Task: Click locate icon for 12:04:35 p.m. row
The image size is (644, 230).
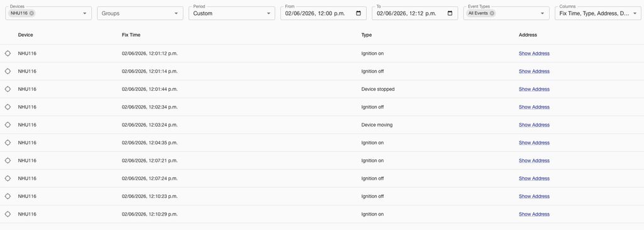Action: (8, 143)
